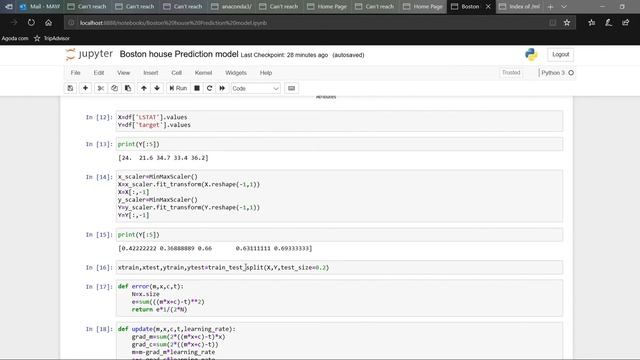Rename notebook title Boston house Prediction model

tap(179, 54)
